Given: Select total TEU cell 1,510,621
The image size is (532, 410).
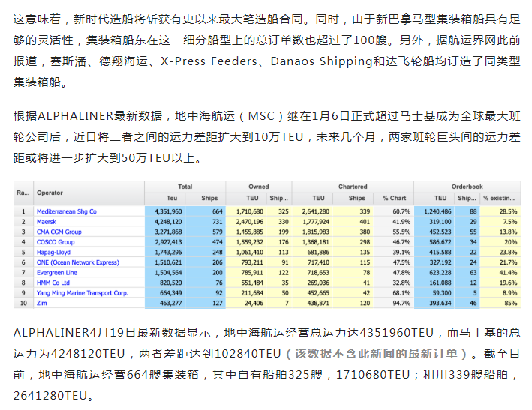Looking at the screenshot, I should pyautogui.click(x=165, y=262).
